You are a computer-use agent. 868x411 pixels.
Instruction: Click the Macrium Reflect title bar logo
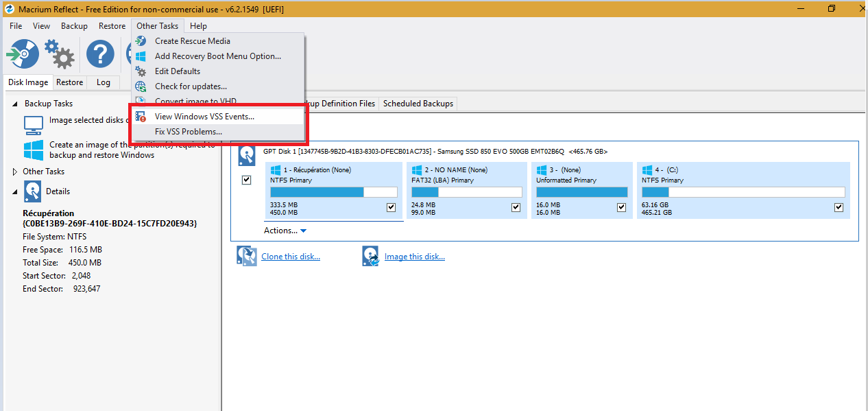pos(10,9)
